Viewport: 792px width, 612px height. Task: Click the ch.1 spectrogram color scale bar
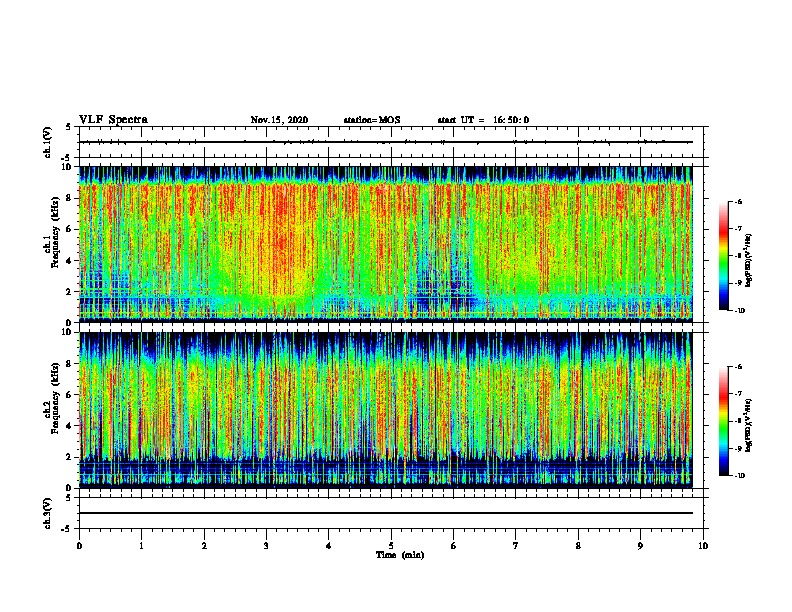723,256
